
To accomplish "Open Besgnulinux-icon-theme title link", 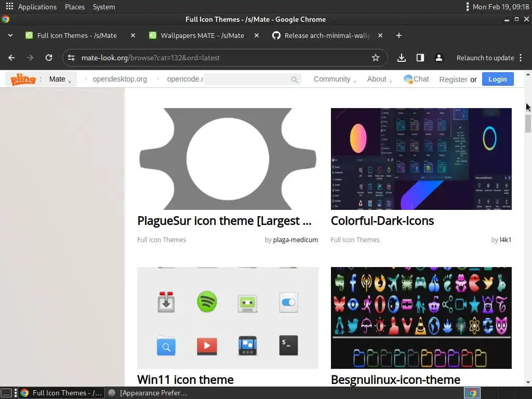I will (395, 380).
